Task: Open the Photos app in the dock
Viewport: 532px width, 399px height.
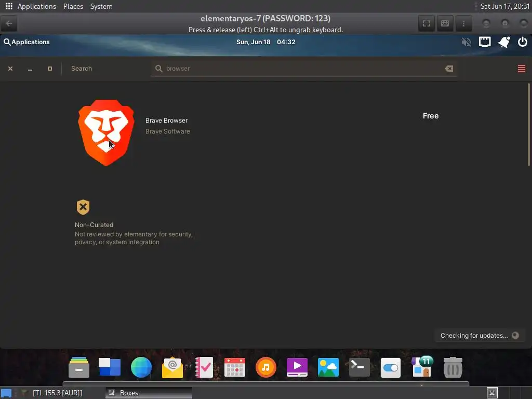Action: 328,367
